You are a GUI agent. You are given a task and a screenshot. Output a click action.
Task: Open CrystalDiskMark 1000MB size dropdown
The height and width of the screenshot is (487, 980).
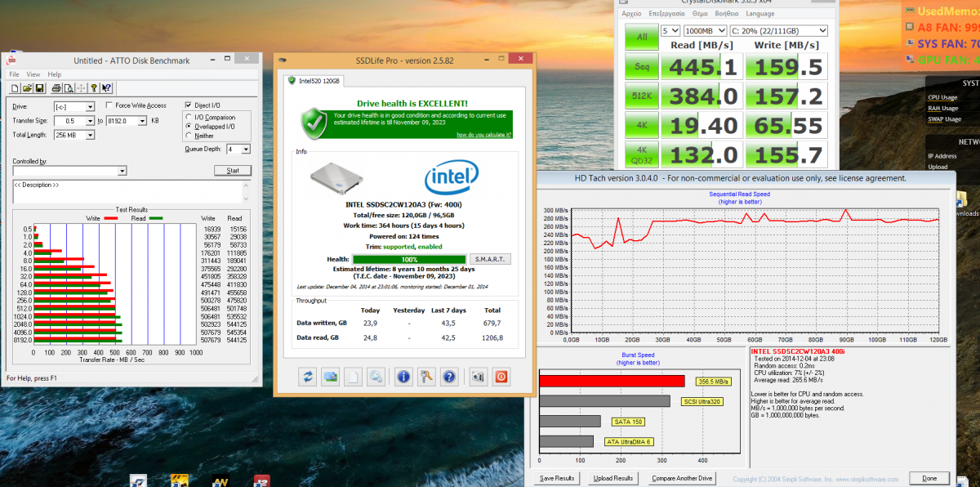705,30
